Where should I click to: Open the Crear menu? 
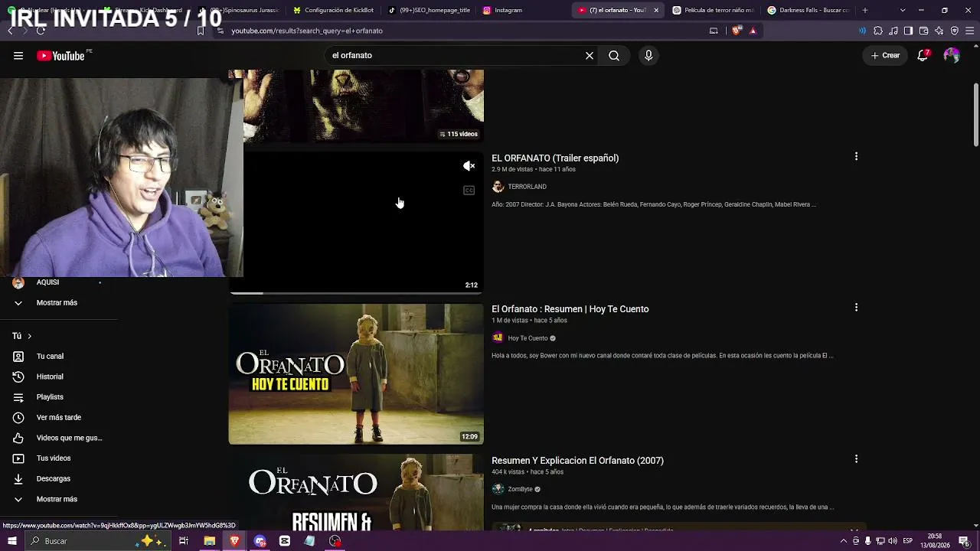(885, 56)
